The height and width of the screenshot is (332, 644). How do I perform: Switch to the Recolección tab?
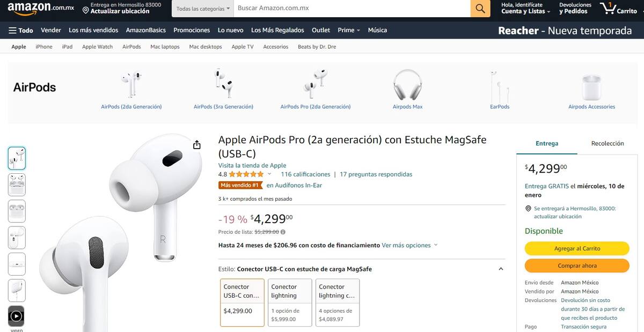tap(608, 144)
